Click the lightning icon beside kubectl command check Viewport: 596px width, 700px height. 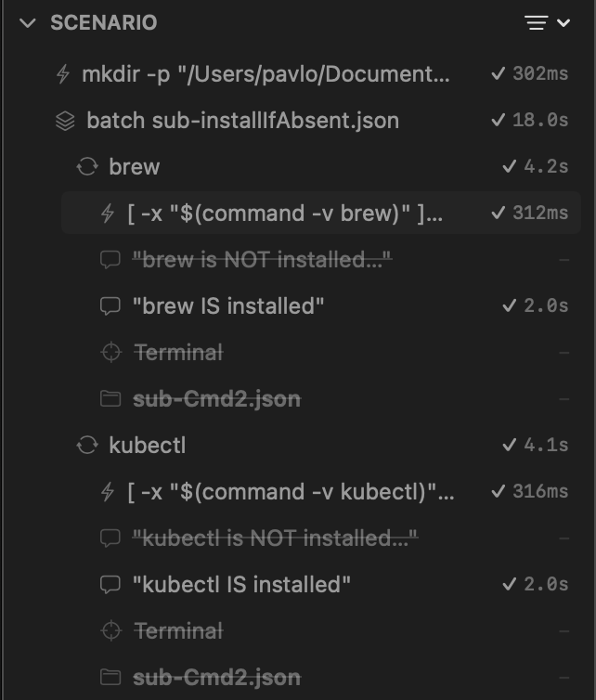(109, 492)
